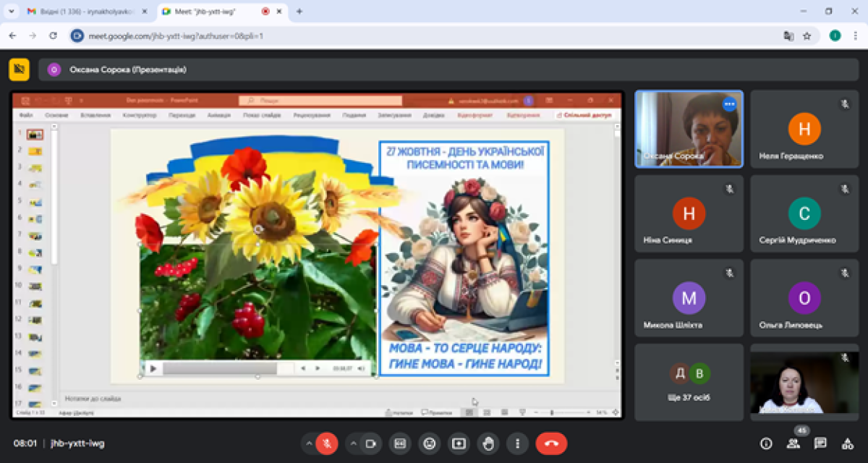Open the emoji reactions panel
868x463 pixels.
point(430,443)
